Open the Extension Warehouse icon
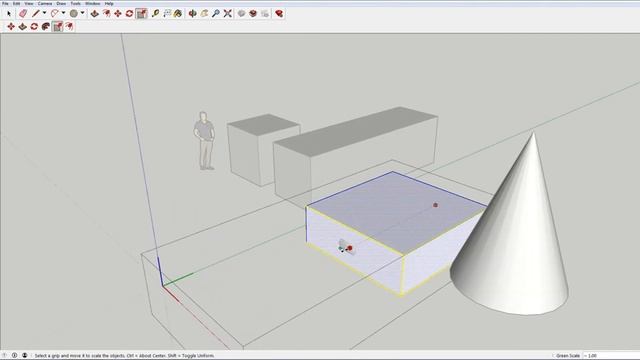The height and width of the screenshot is (360, 640). 253,13
